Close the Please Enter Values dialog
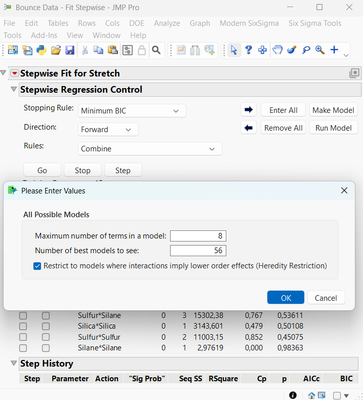Screen dimensions: 363x400 click(x=344, y=191)
